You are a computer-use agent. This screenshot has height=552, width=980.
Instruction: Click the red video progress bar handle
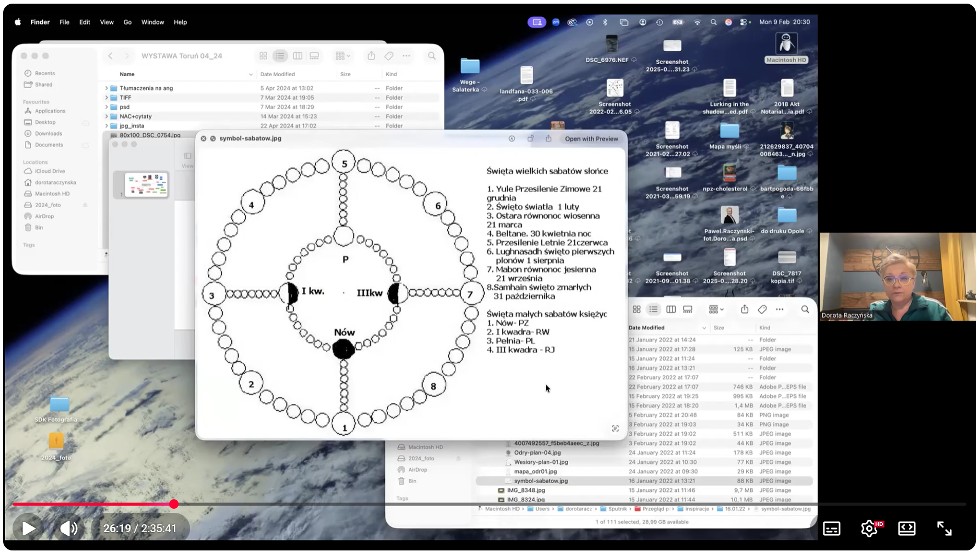pos(174,504)
